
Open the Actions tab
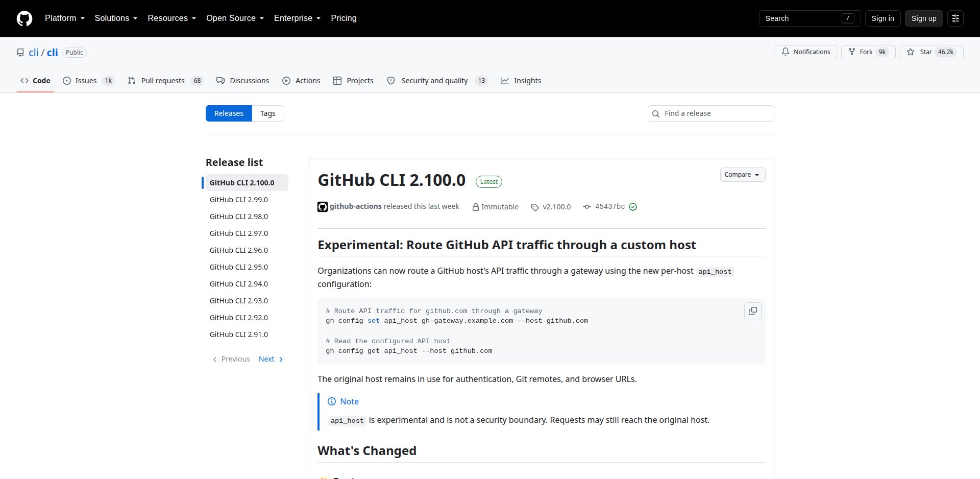301,81
